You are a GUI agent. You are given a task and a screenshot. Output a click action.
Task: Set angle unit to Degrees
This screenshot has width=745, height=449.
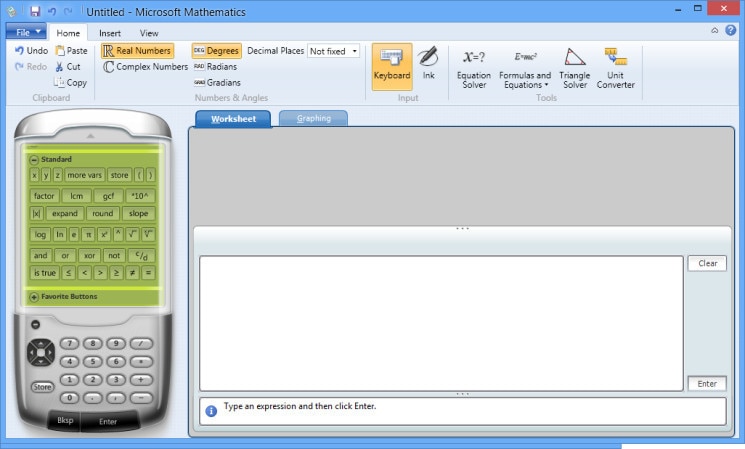[216, 51]
